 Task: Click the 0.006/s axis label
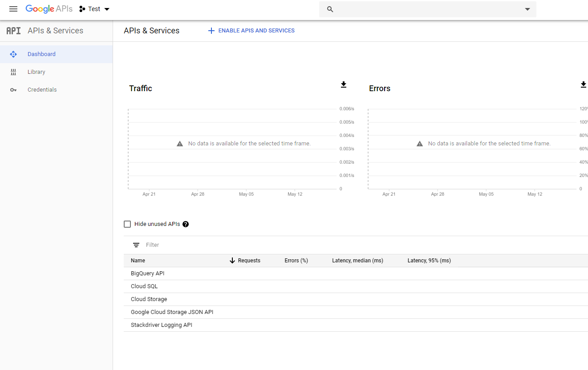[x=347, y=109]
